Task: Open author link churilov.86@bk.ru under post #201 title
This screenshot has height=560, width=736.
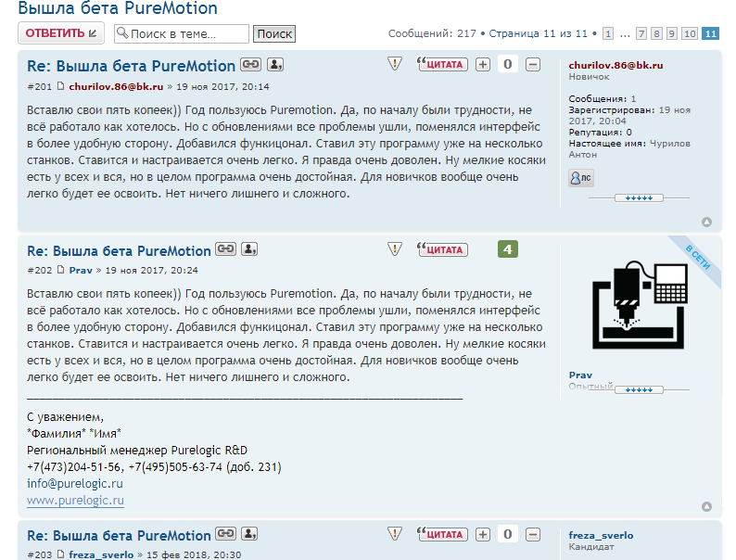Action: coord(116,86)
